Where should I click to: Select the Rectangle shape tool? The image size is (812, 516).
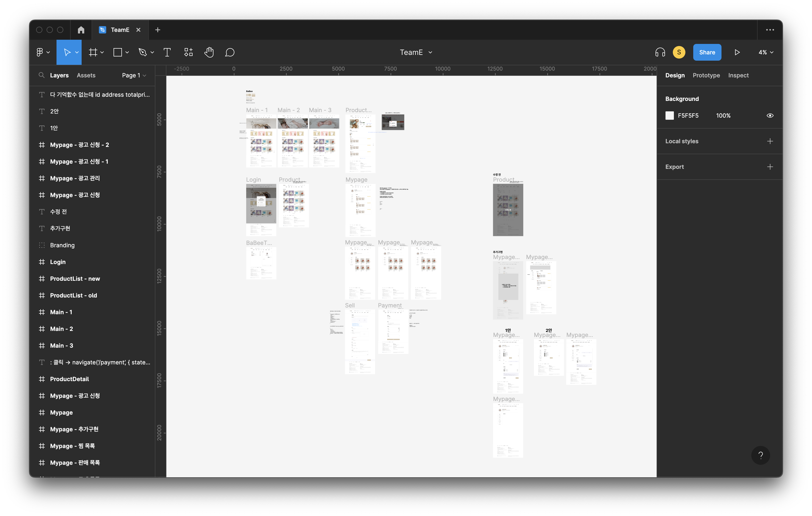[118, 52]
